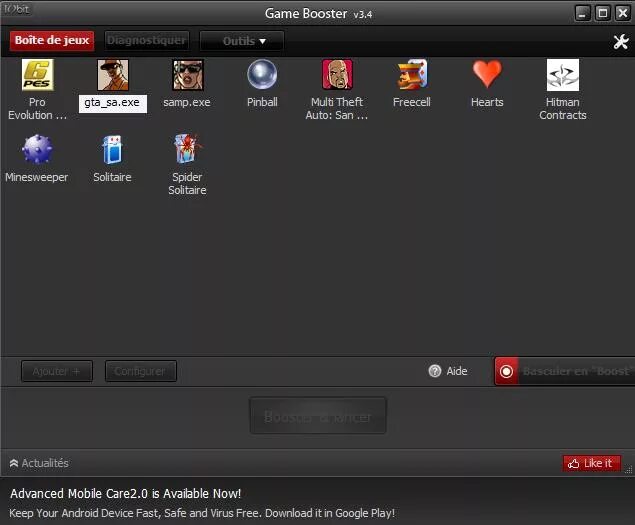Click the Multi Theft Auto: San label text
The width and height of the screenshot is (635, 525).
337,109
